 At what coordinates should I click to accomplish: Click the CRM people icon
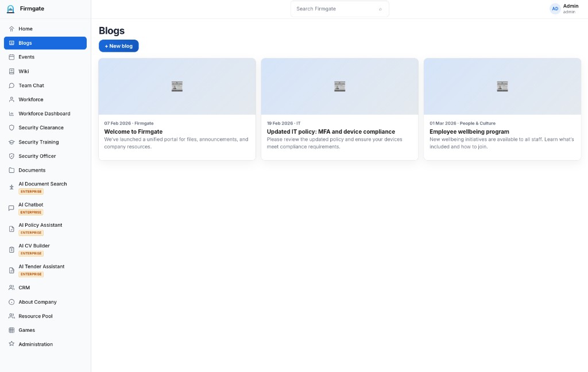[11, 288]
